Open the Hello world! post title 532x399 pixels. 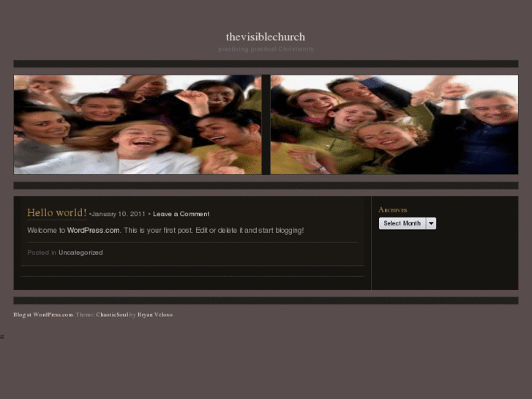[x=57, y=212]
